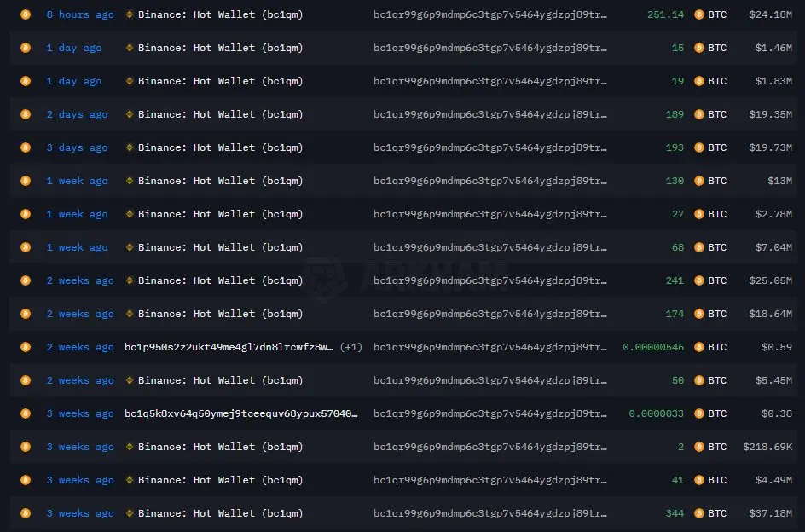Click the $0.59 USD value
This screenshot has width=805, height=532.
click(x=777, y=347)
